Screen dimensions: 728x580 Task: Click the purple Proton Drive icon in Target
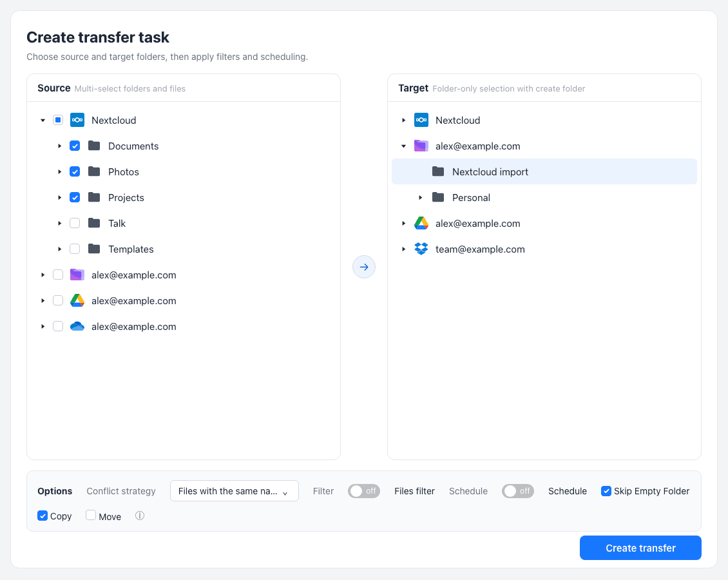(x=421, y=146)
